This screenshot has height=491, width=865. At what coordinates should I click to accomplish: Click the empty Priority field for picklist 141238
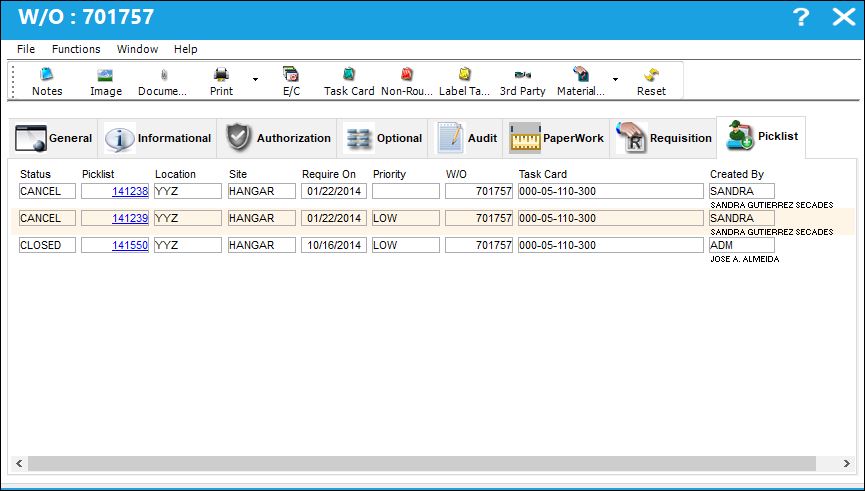coord(406,191)
